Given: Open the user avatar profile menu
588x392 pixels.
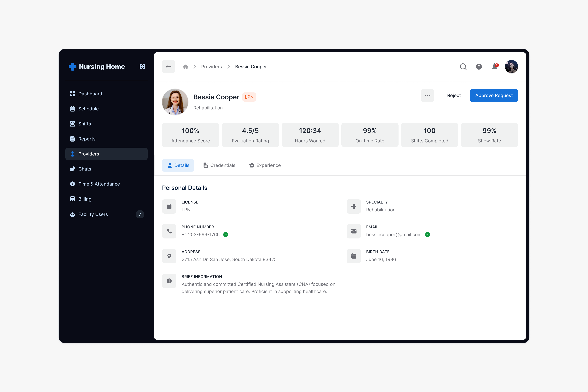Looking at the screenshot, I should click(x=511, y=67).
